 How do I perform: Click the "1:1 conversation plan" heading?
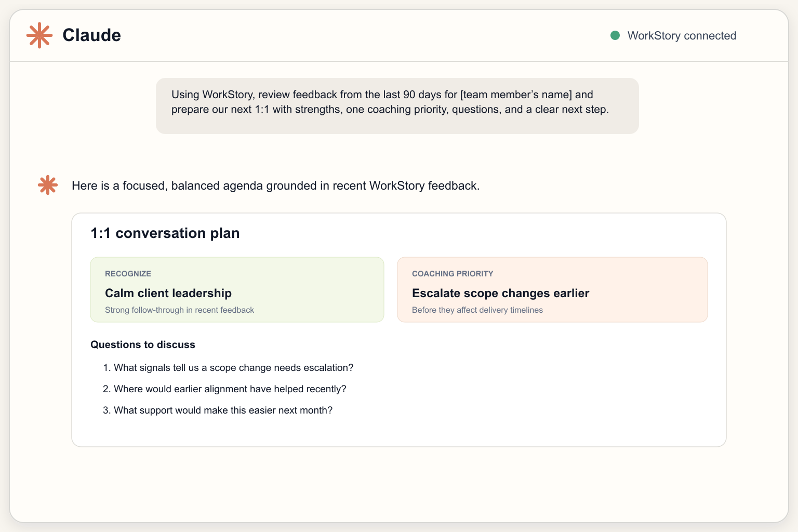[x=165, y=233]
